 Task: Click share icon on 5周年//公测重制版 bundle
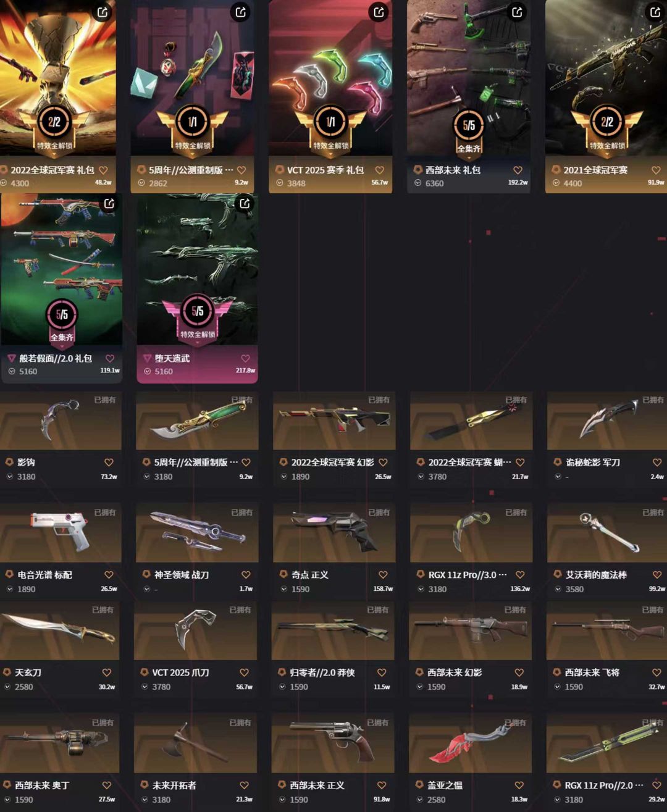pos(241,12)
